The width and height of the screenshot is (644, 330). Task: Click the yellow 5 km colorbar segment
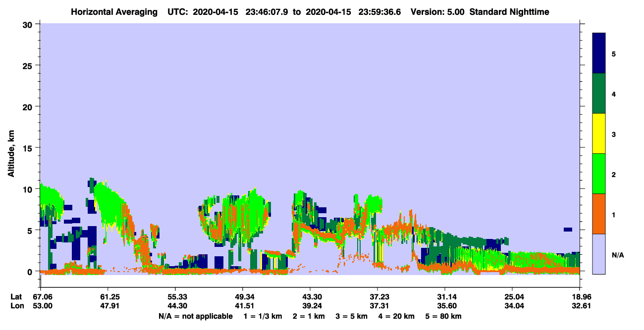(599, 134)
